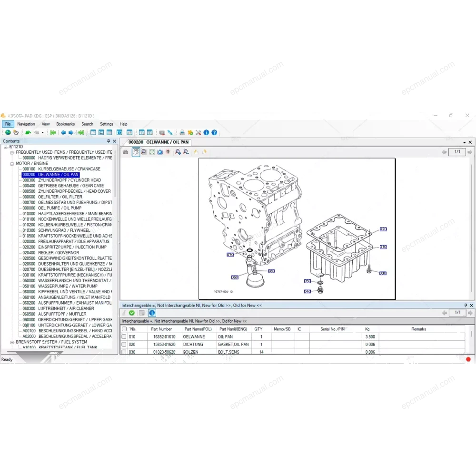Click the Remarks column header
This screenshot has width=476, height=476.
[419, 329]
